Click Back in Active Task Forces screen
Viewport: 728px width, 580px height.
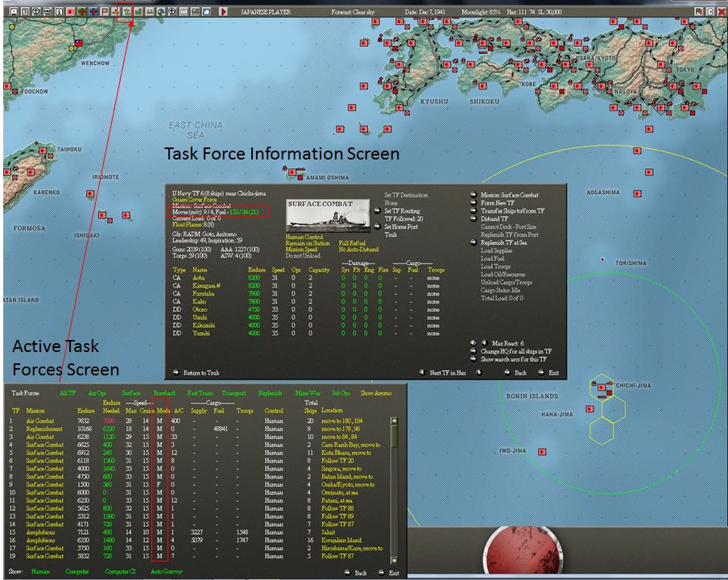[361, 573]
